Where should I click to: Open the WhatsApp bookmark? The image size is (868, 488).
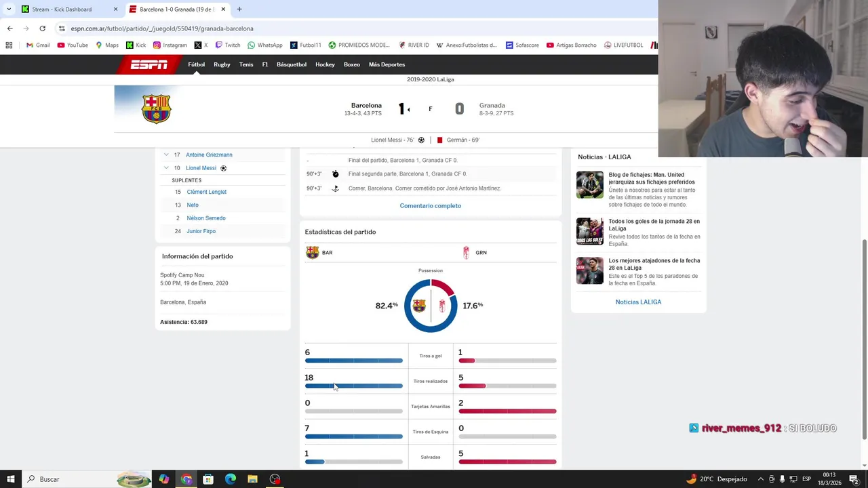265,45
